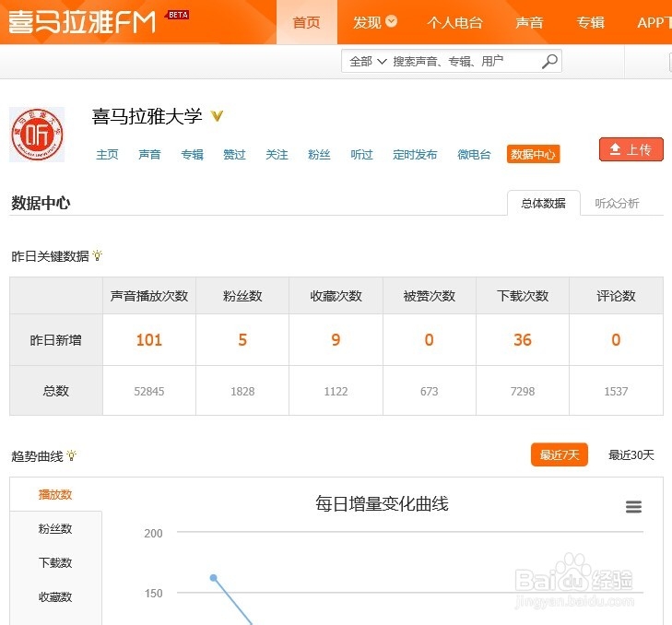Select 收藏数 in chart sidebar
The width and height of the screenshot is (672, 625).
pos(55,596)
